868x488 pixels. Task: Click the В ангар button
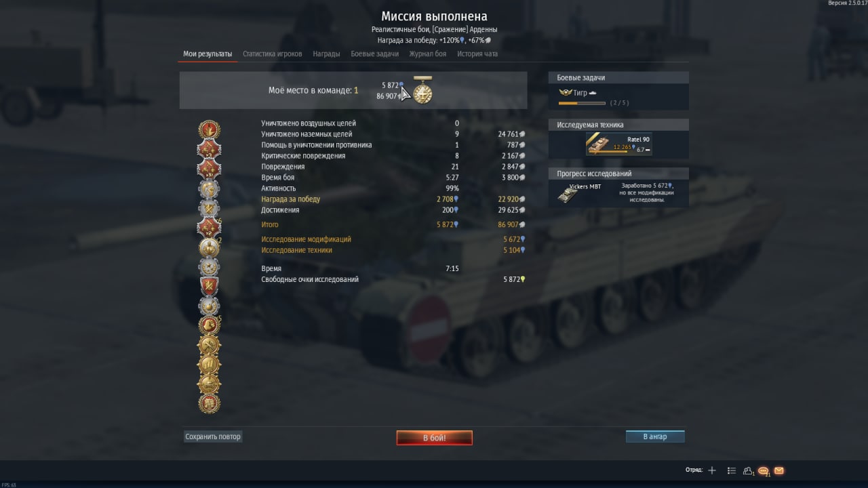click(x=655, y=436)
